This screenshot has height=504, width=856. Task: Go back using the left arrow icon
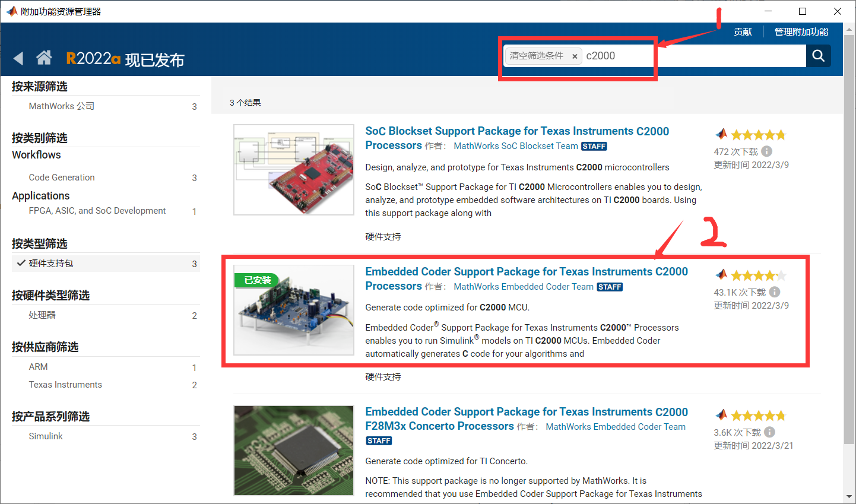click(18, 58)
